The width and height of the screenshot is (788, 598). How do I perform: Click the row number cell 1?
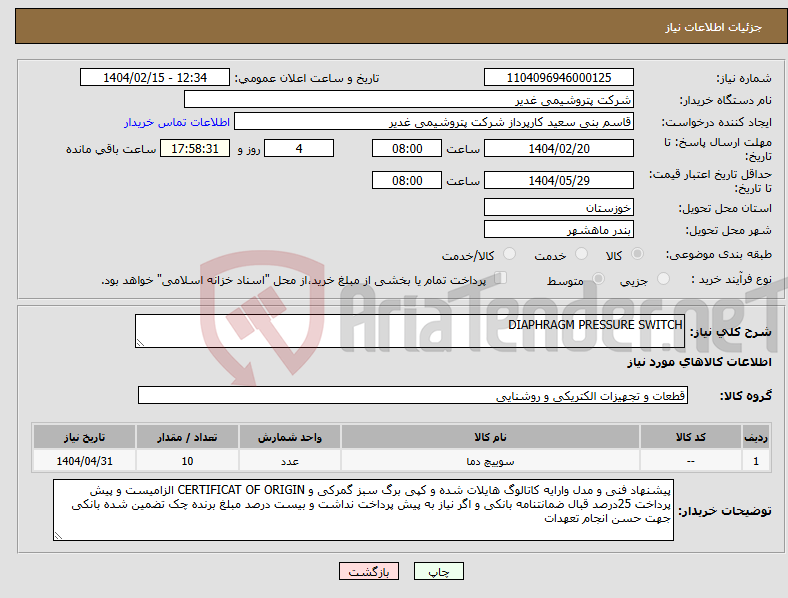click(756, 461)
